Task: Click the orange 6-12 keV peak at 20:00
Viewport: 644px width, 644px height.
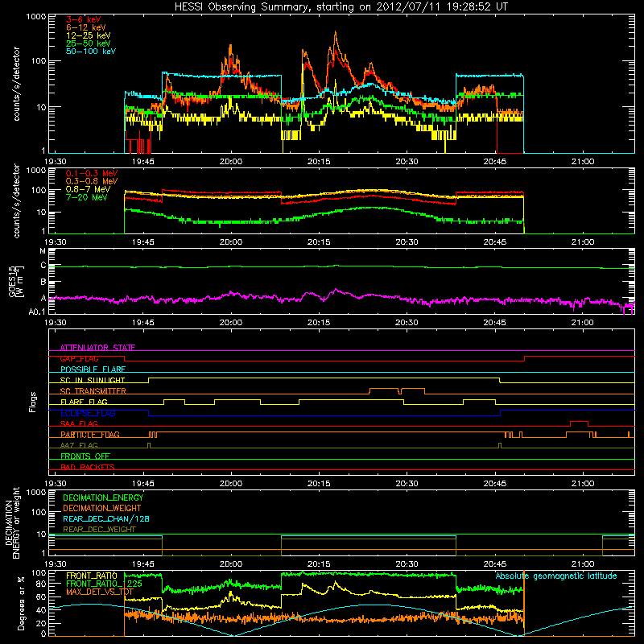Action: pos(230,46)
